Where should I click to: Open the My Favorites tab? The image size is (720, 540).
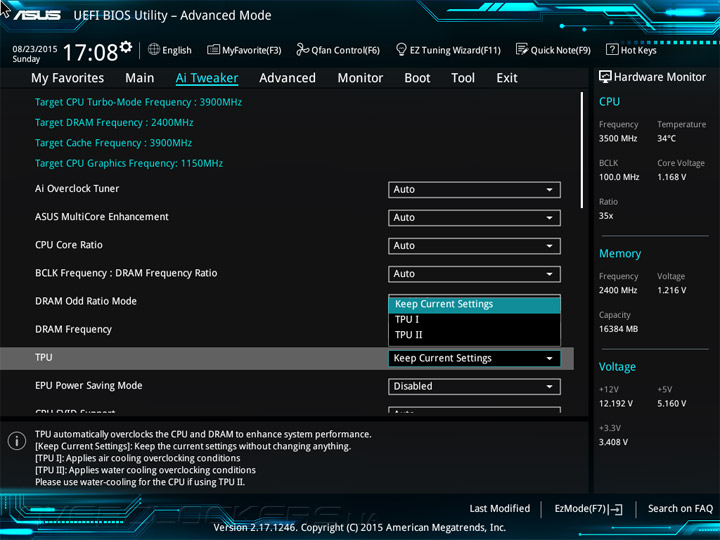coord(68,78)
